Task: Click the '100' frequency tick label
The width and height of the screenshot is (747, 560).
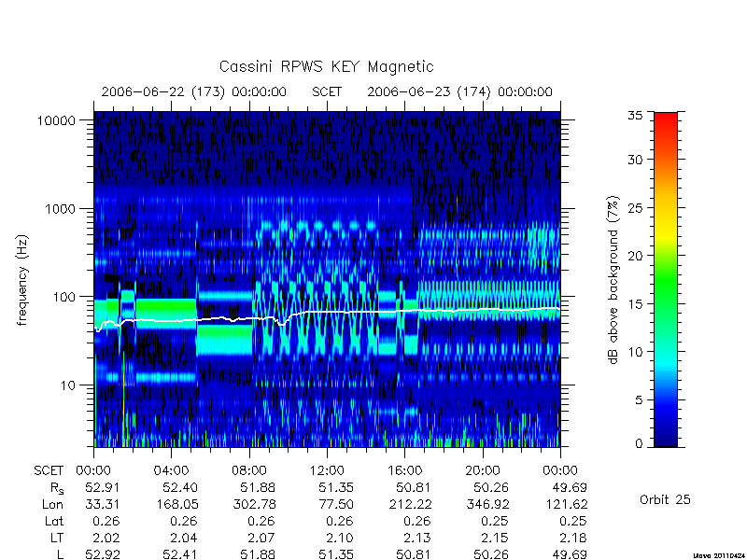Action: pos(64,297)
